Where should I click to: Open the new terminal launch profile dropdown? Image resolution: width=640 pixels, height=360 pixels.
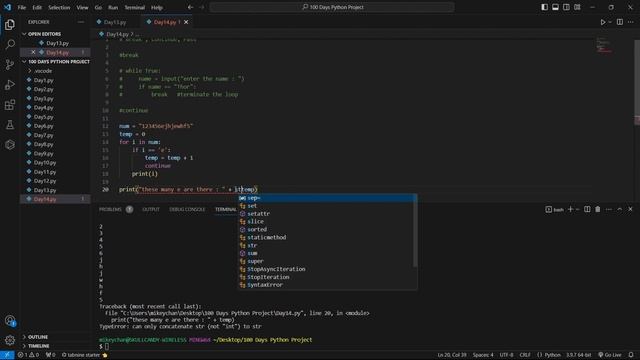(577, 209)
